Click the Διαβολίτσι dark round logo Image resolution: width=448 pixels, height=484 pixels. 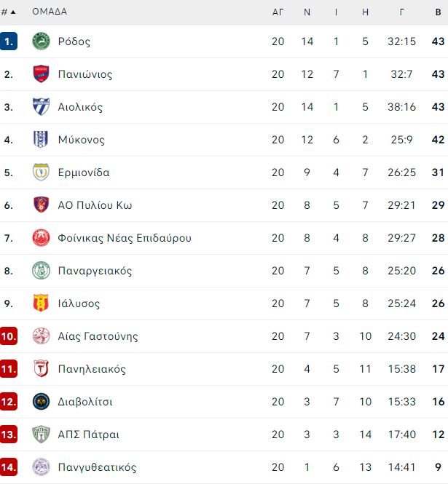41,401
